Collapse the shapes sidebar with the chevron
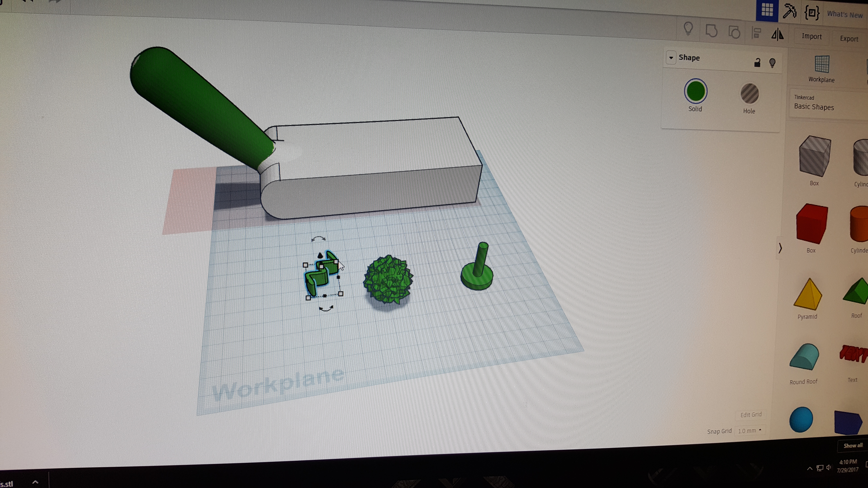 tap(780, 249)
